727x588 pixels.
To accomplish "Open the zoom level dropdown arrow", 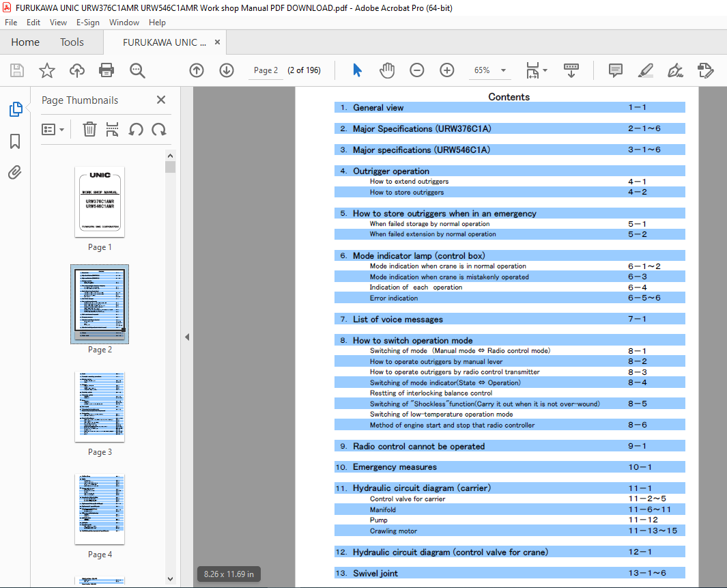I will [x=503, y=70].
